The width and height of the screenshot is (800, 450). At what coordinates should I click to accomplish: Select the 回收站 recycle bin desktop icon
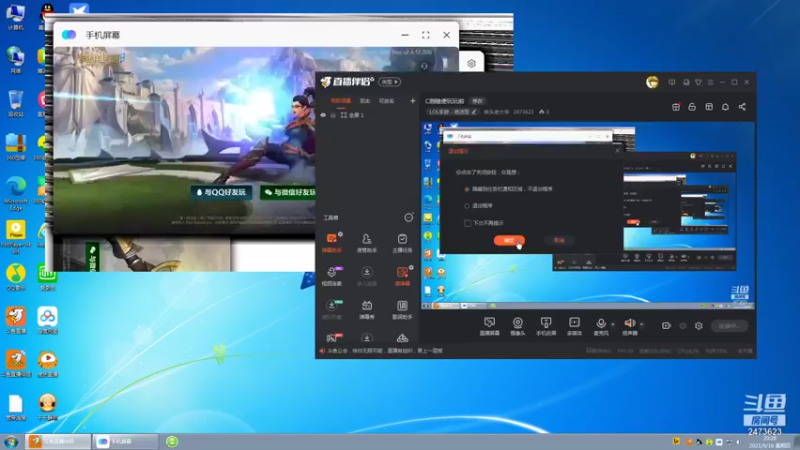[16, 104]
